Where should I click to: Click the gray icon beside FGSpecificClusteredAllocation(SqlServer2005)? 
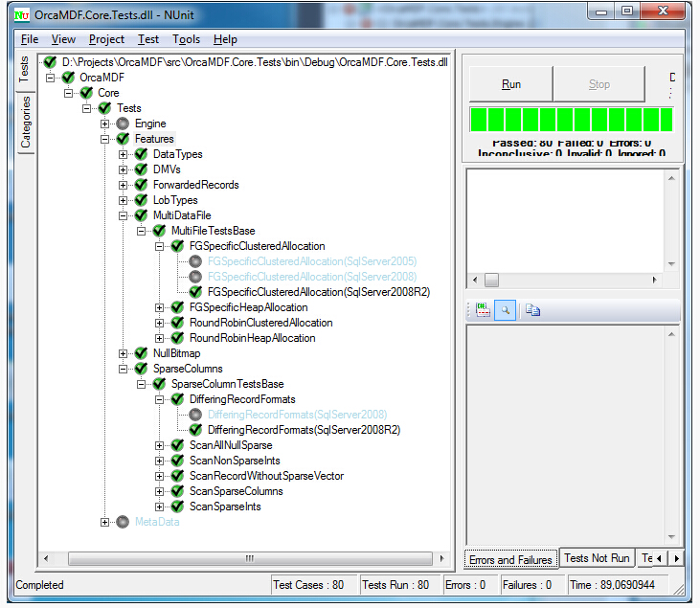tap(195, 261)
